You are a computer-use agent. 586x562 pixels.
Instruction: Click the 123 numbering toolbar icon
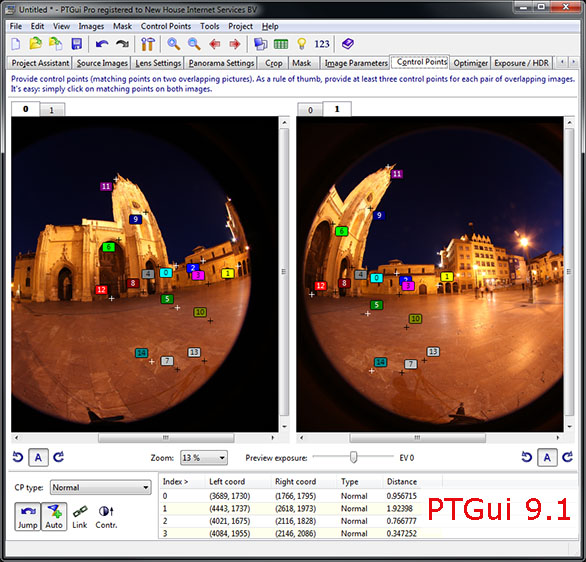pyautogui.click(x=322, y=44)
